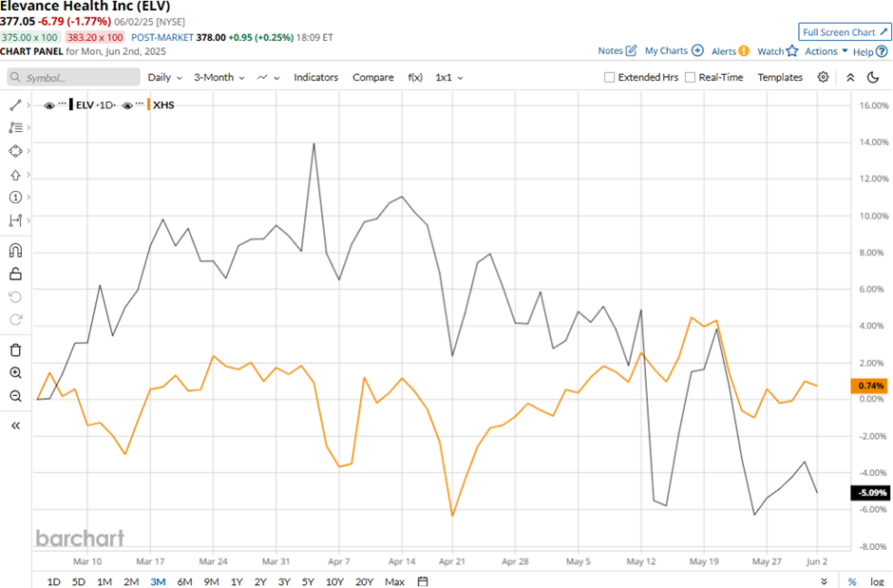Open the Daily frequency dropdown
The image size is (893, 588).
click(x=164, y=77)
